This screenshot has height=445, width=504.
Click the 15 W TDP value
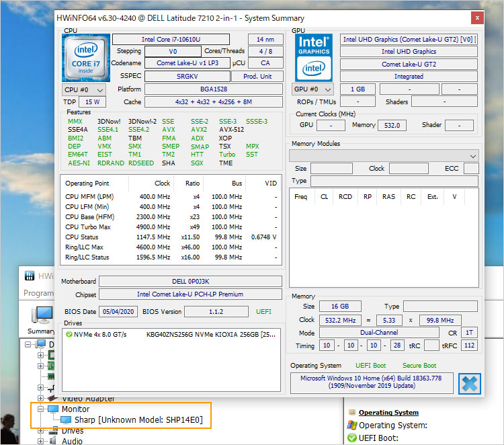tap(92, 102)
